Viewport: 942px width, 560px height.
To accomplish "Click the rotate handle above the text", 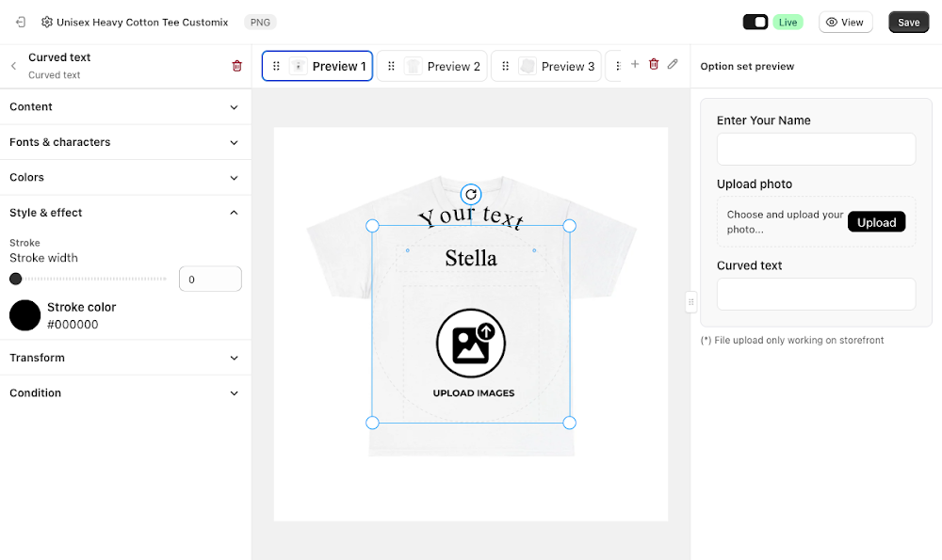I will click(x=471, y=195).
